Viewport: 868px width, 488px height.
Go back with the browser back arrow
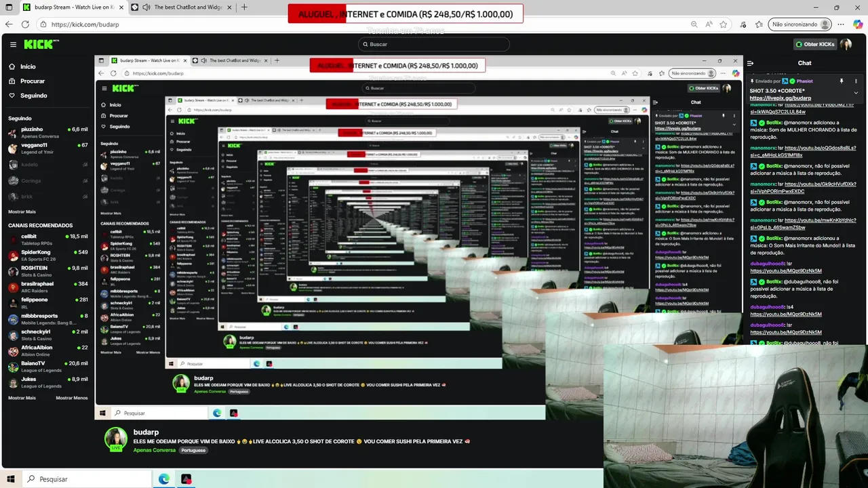9,24
